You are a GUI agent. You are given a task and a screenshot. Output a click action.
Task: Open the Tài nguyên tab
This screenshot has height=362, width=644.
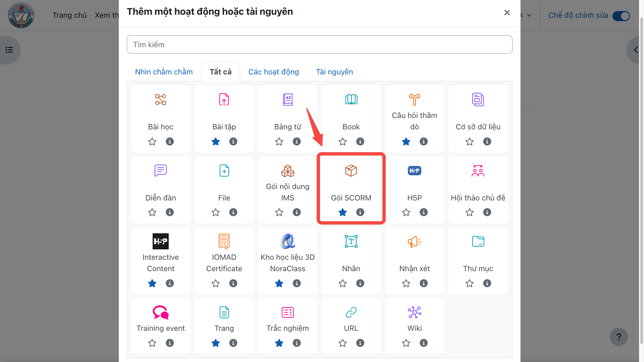tap(334, 72)
